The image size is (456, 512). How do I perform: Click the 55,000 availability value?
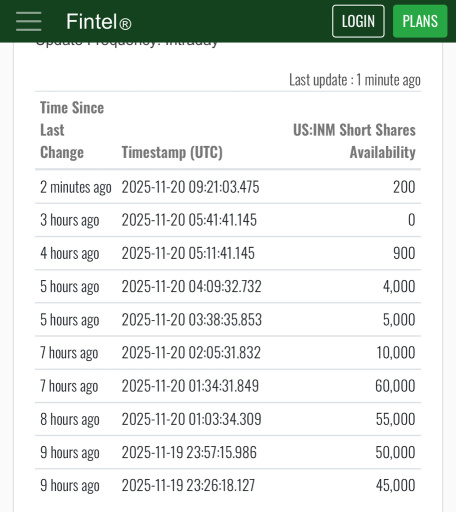(396, 419)
